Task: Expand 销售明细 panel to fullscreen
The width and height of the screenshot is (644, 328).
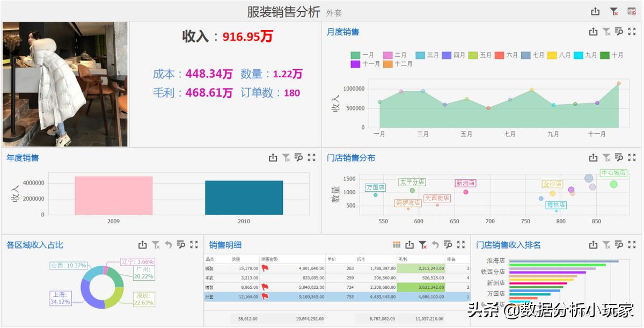Action: [462, 245]
